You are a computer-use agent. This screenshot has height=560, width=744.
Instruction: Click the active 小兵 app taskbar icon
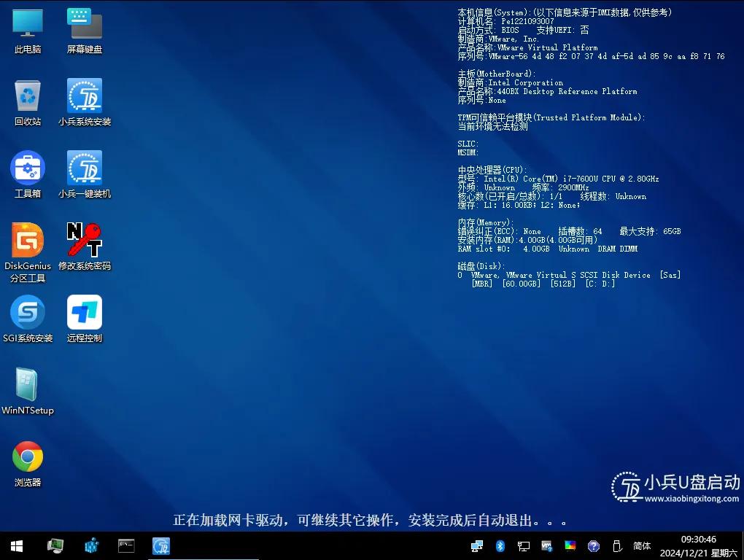(x=160, y=545)
